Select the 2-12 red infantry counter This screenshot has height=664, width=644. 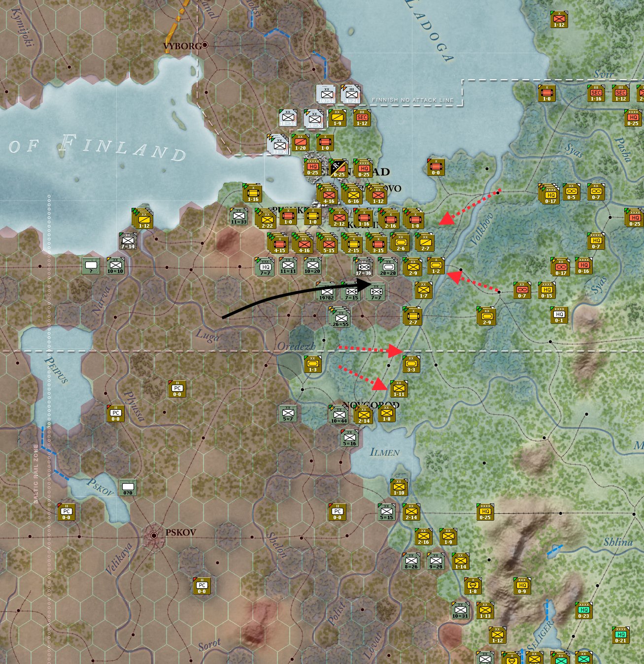click(339, 217)
